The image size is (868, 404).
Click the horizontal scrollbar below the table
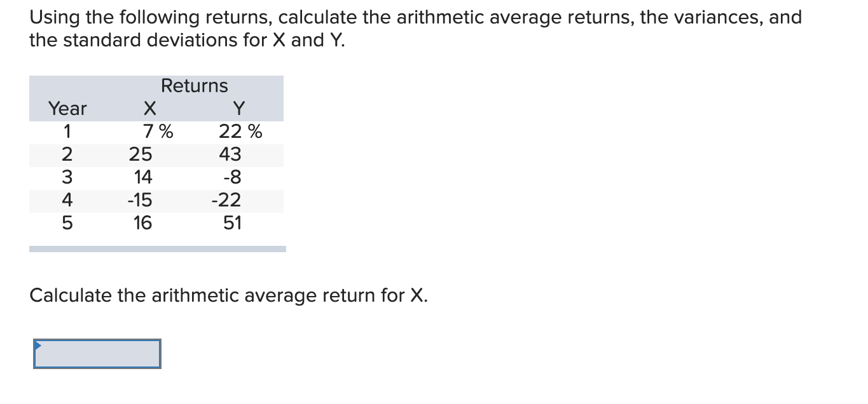pyautogui.click(x=157, y=248)
